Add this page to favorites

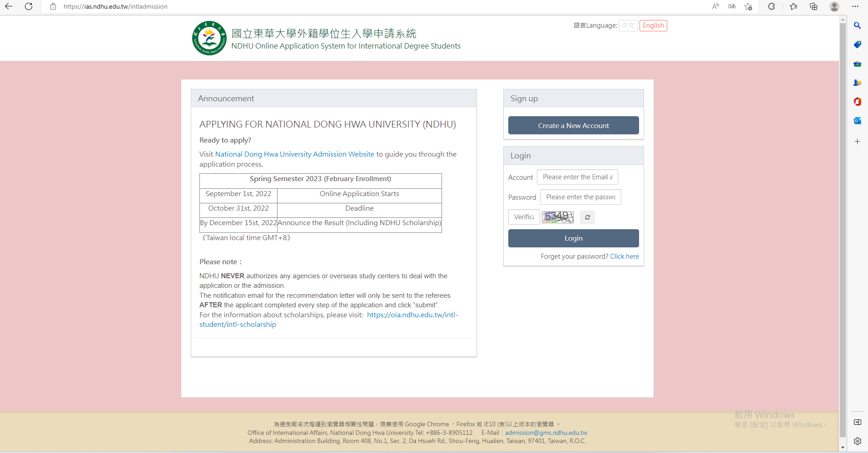(748, 6)
